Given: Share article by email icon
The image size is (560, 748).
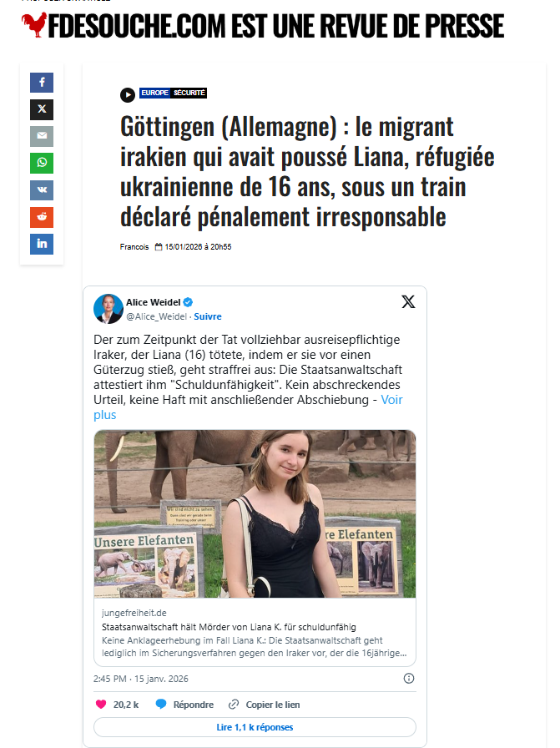Looking at the screenshot, I should click(x=42, y=136).
